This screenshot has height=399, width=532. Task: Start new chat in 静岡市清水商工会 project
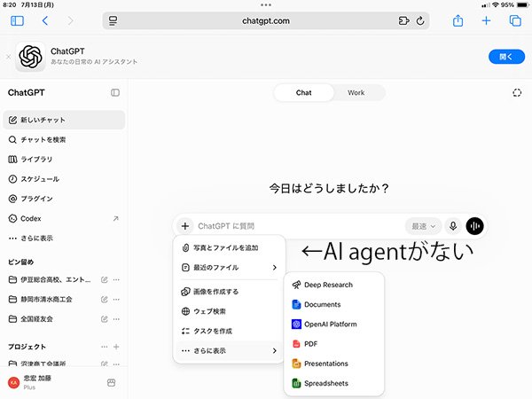coord(105,300)
